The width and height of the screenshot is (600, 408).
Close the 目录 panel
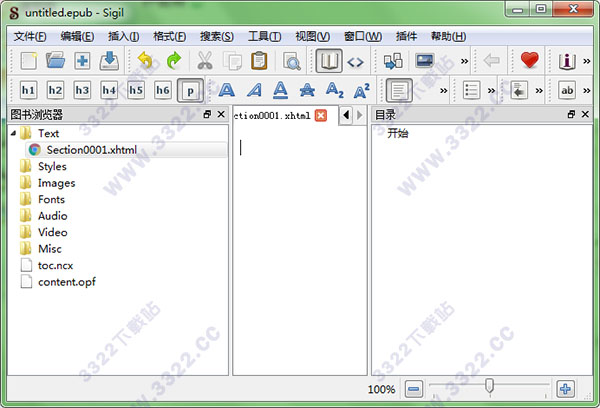[585, 114]
